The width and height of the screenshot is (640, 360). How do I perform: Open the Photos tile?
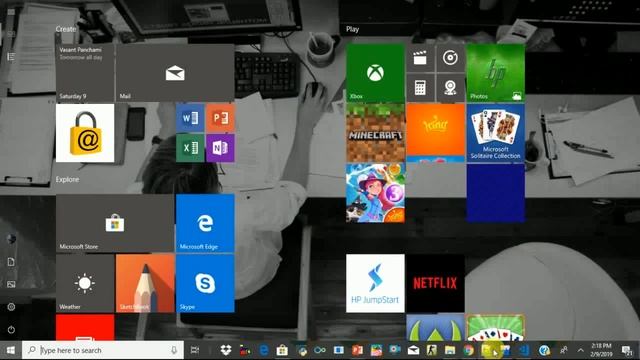(495, 73)
